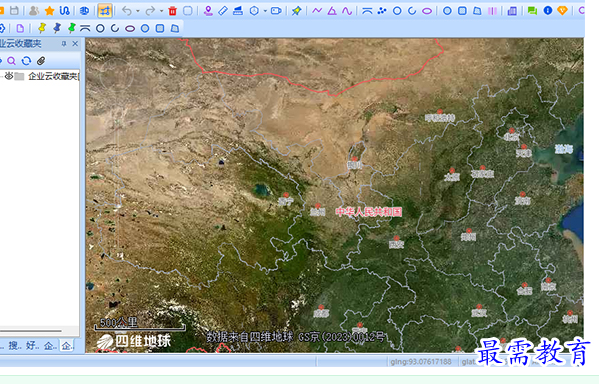599x384 pixels.
Task: Click the orange star favorites icon
Action: coord(49,11)
